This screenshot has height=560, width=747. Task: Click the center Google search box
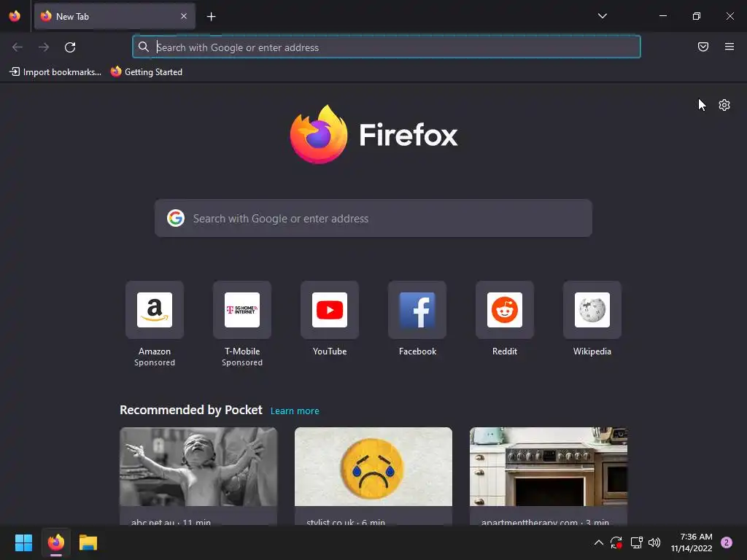[373, 218]
